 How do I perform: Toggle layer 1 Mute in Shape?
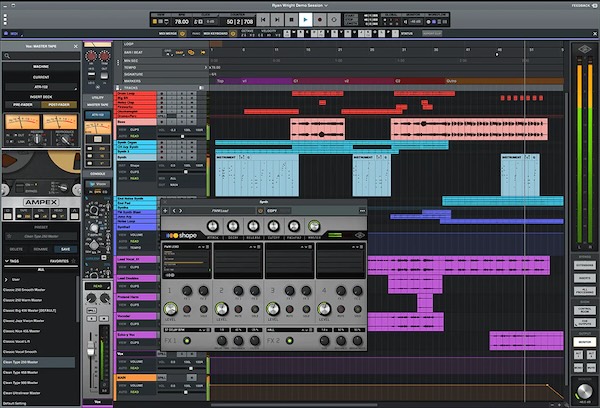(x=187, y=309)
